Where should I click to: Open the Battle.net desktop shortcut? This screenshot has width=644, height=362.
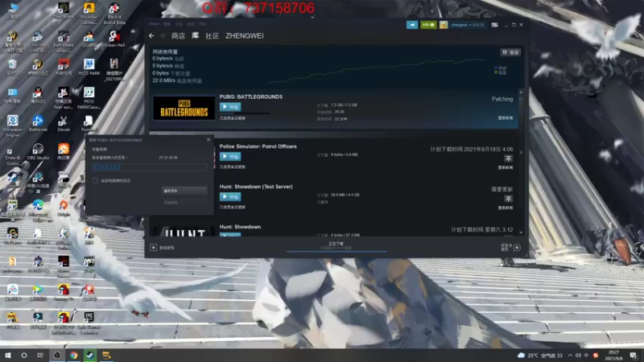point(38,123)
